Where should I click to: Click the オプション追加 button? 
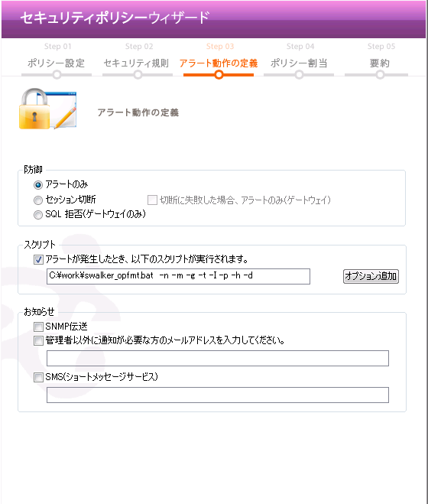pyautogui.click(x=371, y=276)
